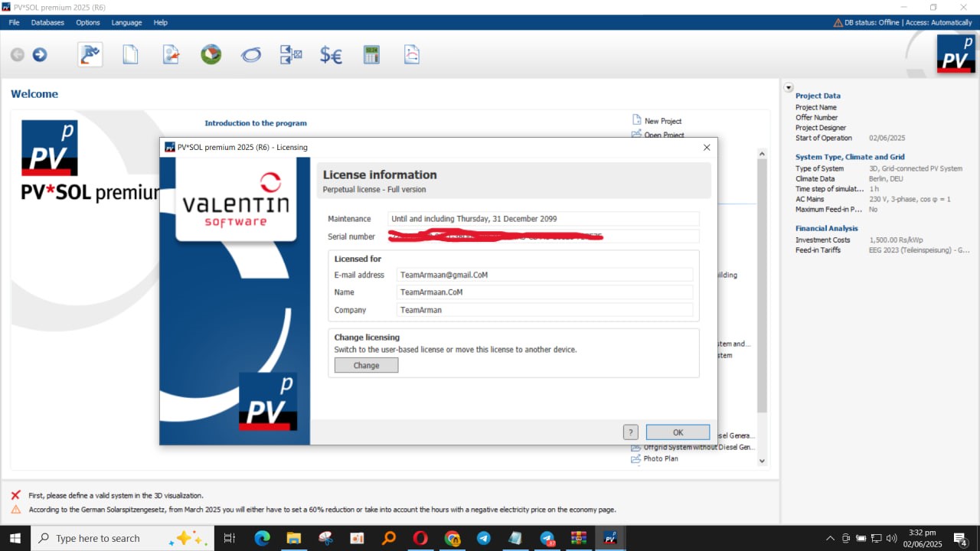Image resolution: width=980 pixels, height=551 pixels.
Task: Click the welcome list scroll-down arrow
Action: [x=762, y=461]
